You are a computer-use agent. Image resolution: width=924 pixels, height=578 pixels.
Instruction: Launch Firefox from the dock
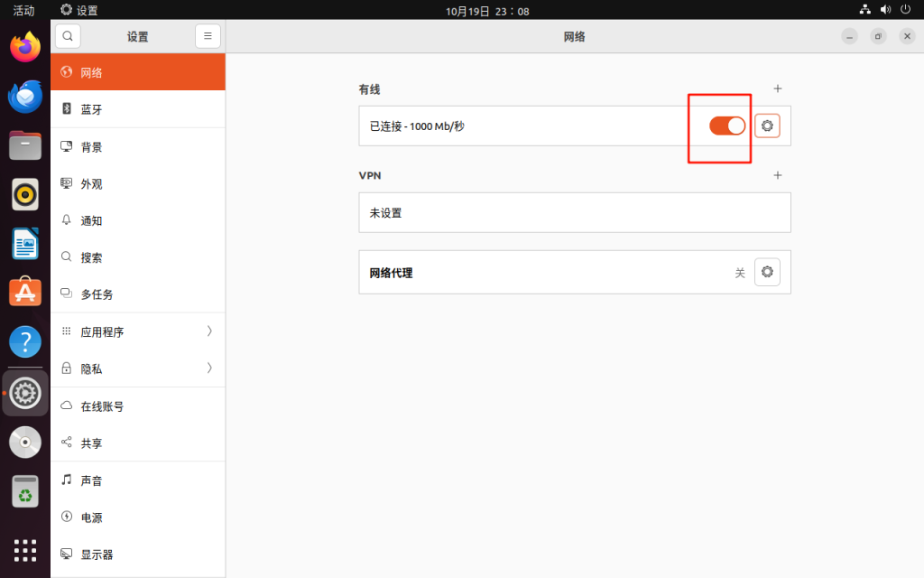25,47
